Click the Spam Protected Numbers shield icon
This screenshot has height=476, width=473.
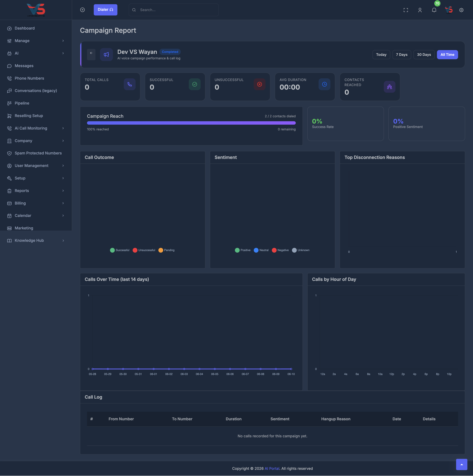tap(9, 153)
